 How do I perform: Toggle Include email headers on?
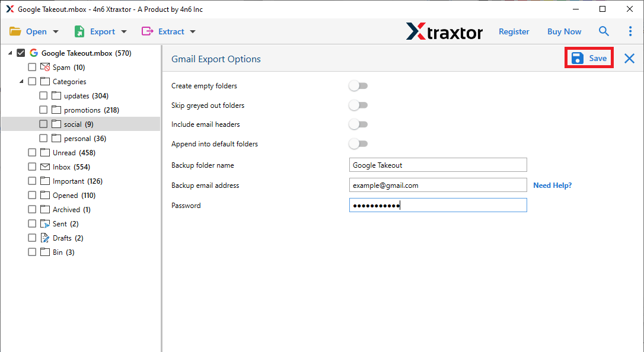[x=358, y=124]
